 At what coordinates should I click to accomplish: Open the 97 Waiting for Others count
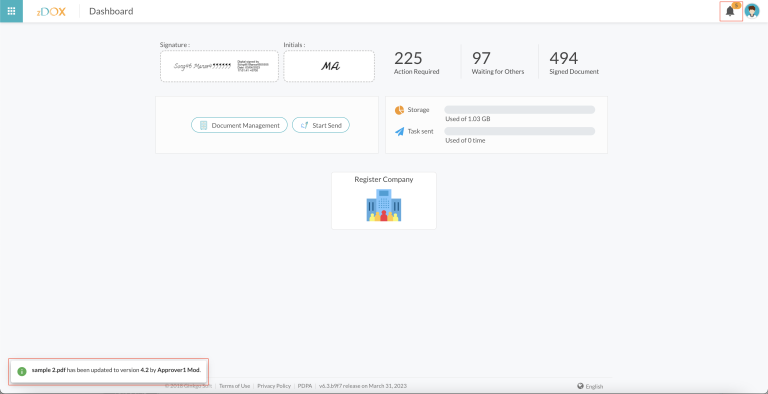498,63
